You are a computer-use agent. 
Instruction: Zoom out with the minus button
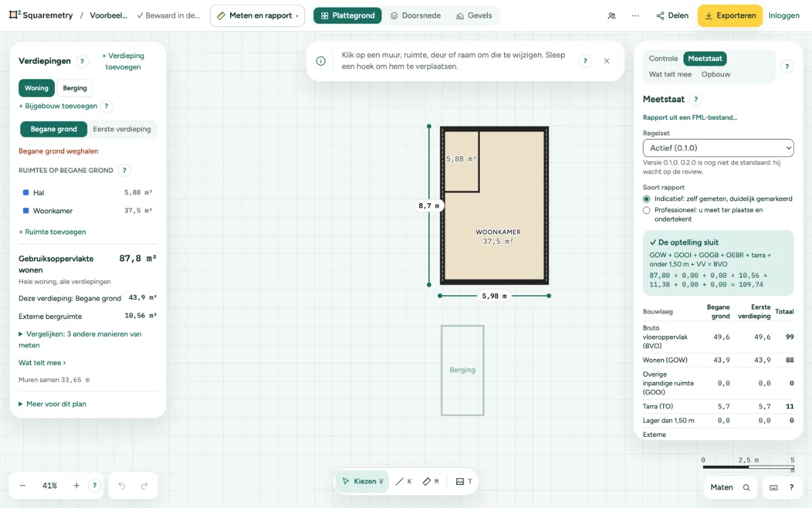[x=22, y=486]
